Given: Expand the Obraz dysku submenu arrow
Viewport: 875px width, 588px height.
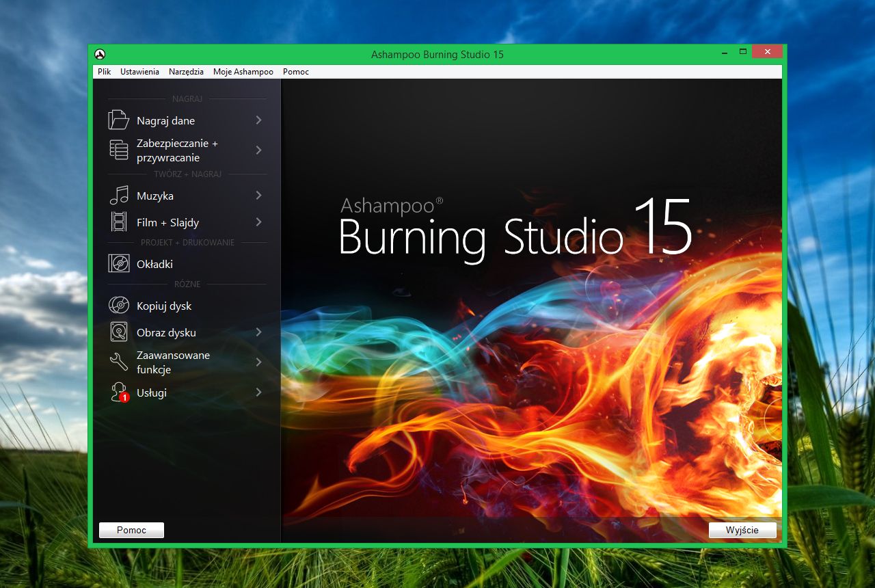Looking at the screenshot, I should coord(258,332).
